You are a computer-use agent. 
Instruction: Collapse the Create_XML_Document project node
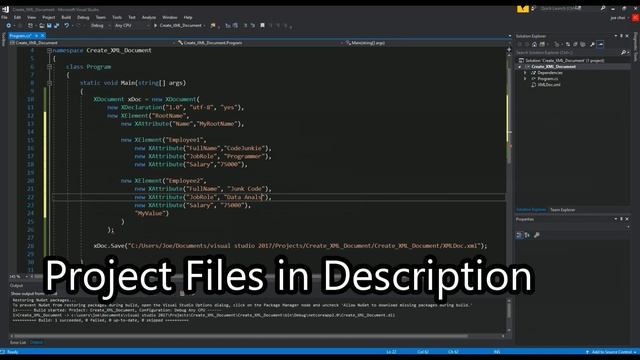point(520,67)
